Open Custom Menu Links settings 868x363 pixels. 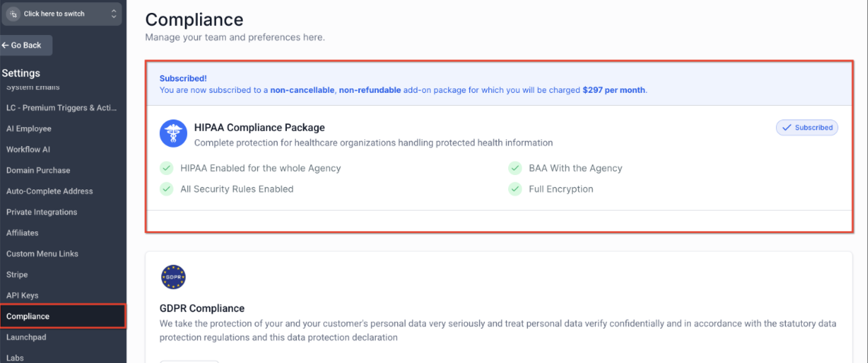pyautogui.click(x=42, y=254)
